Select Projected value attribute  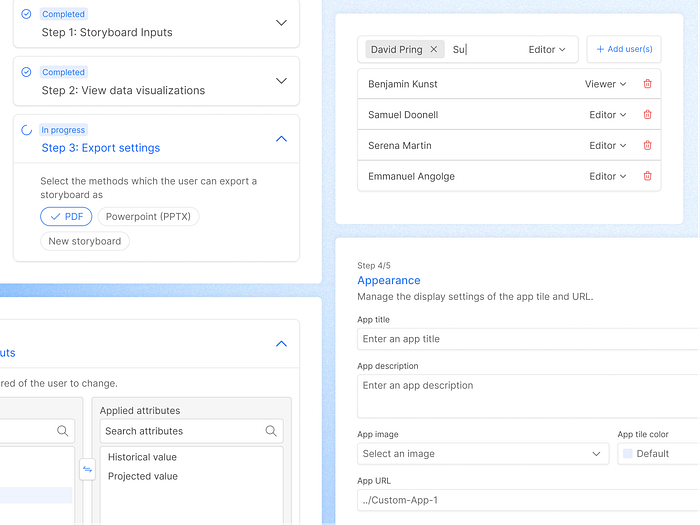point(143,476)
